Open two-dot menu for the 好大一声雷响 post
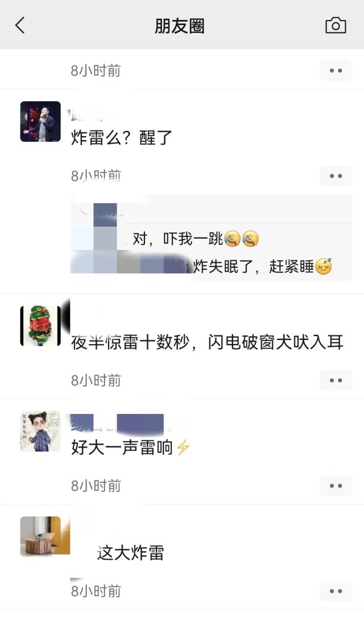 pos(336,486)
